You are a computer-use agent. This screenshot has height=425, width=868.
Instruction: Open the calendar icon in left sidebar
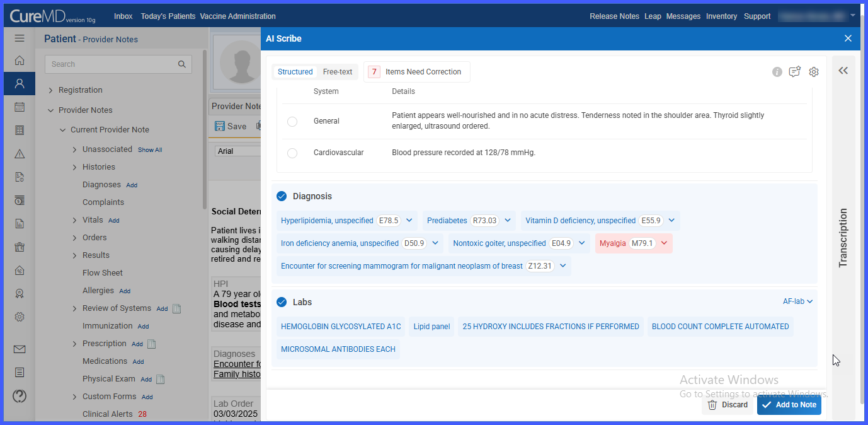tap(20, 107)
